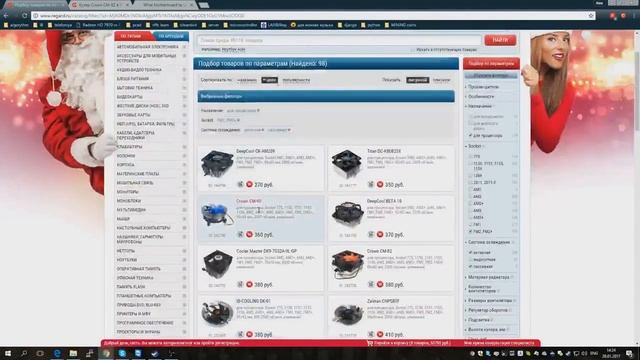Remove the 'активная' selected filter chip
This screenshot has width=640, height=360.
coord(263,130)
